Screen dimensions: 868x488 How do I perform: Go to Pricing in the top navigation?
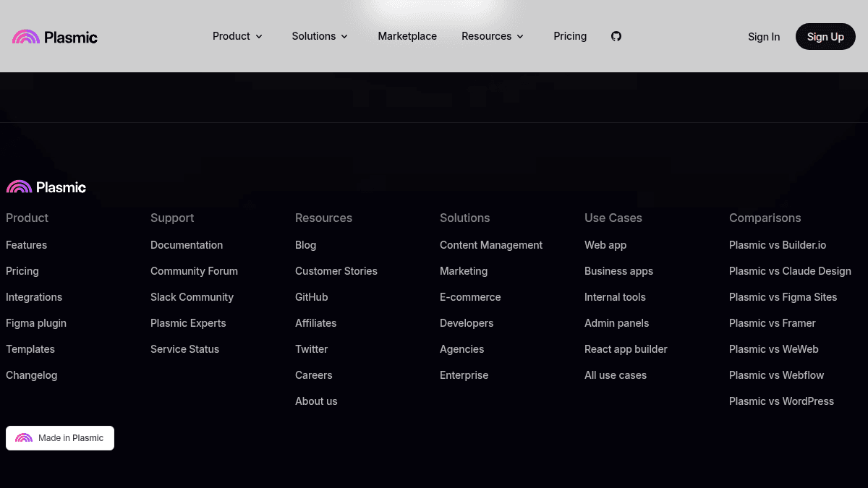coord(570,36)
